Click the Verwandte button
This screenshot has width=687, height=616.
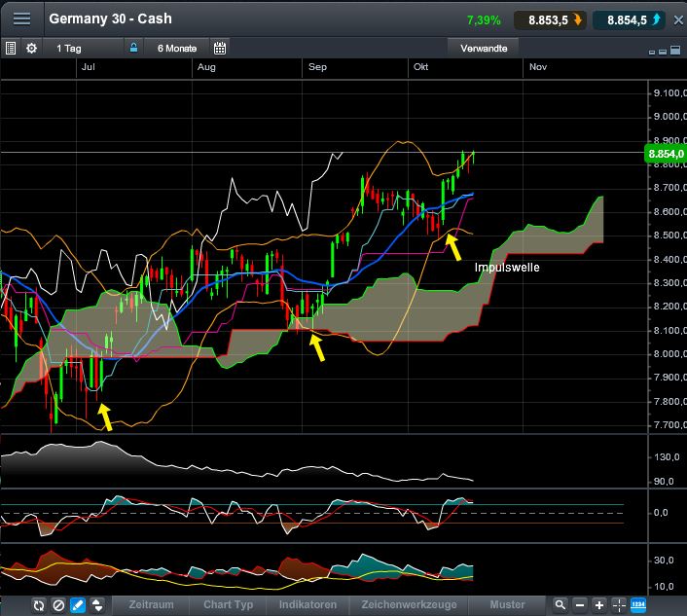pos(484,49)
